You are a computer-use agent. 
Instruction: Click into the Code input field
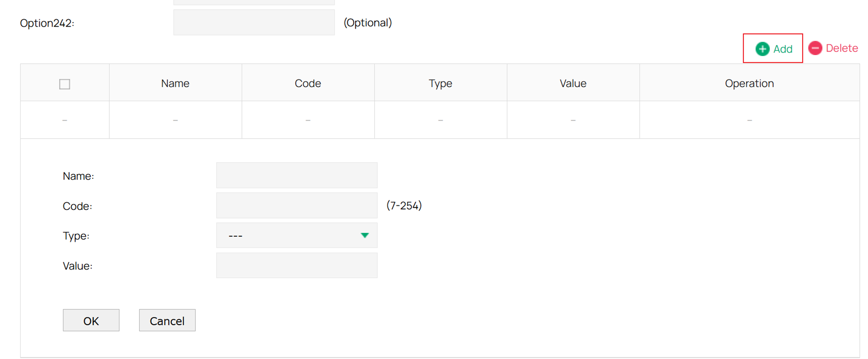297,205
